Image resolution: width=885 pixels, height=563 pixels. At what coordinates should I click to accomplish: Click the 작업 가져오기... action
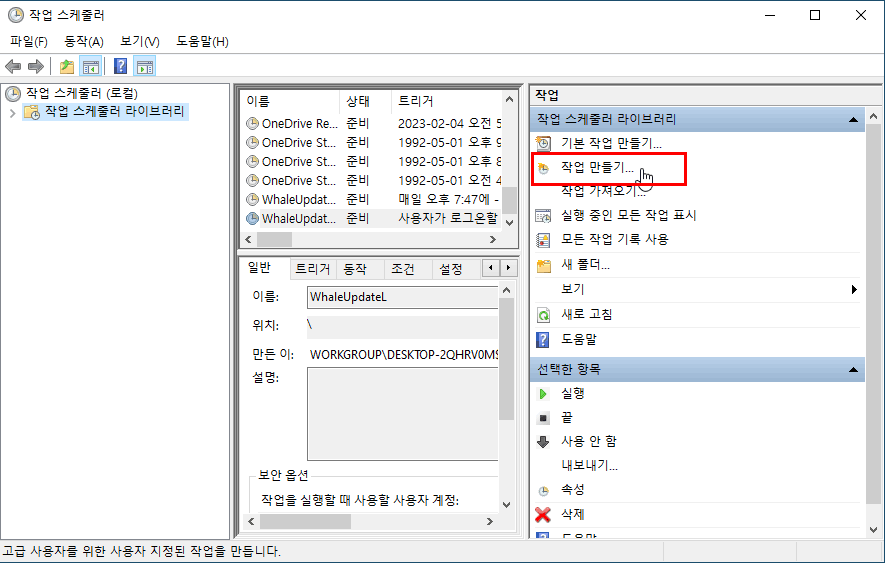click(603, 191)
